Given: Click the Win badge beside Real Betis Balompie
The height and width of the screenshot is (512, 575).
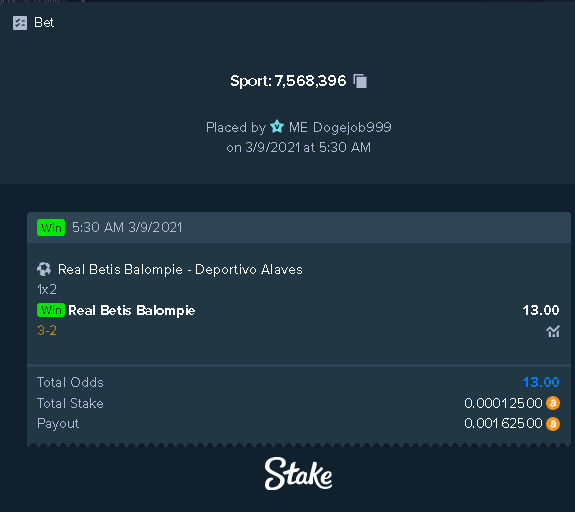Looking at the screenshot, I should 51,310.
